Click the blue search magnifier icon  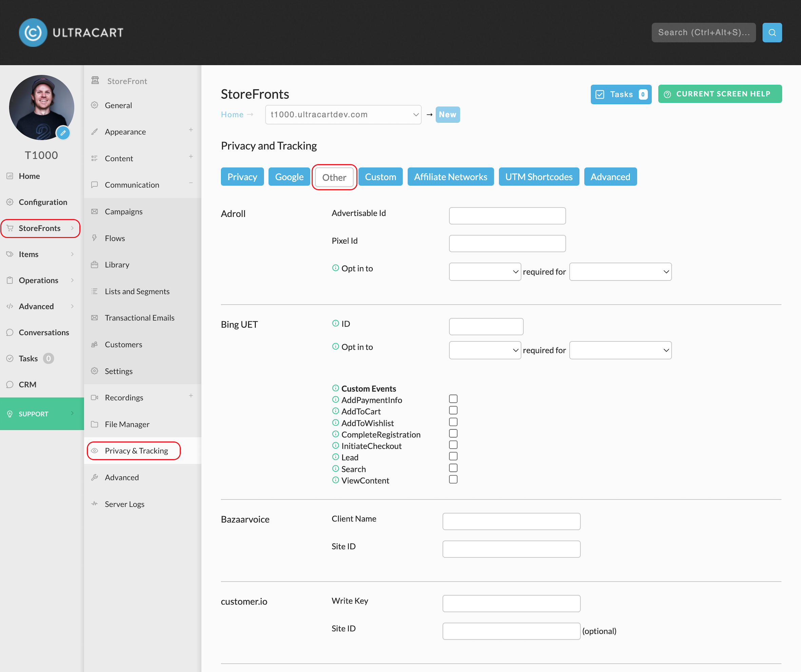click(x=771, y=33)
